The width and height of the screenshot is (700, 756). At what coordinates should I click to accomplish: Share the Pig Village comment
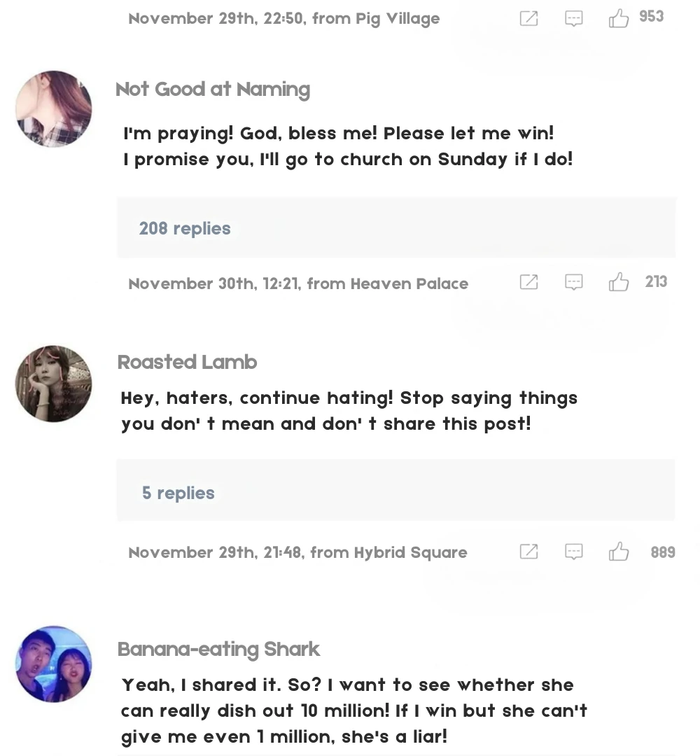point(529,18)
